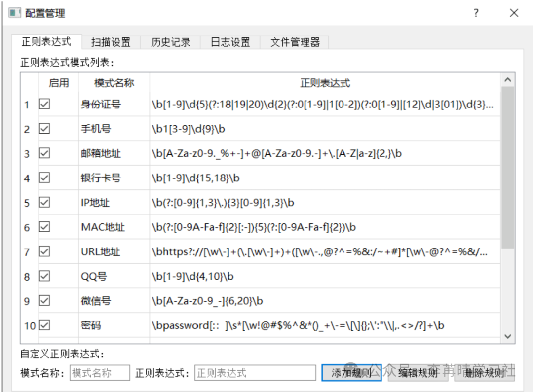The width and height of the screenshot is (533, 392).
Task: Click scrollbar down arrow in regex list
Action: [507, 336]
